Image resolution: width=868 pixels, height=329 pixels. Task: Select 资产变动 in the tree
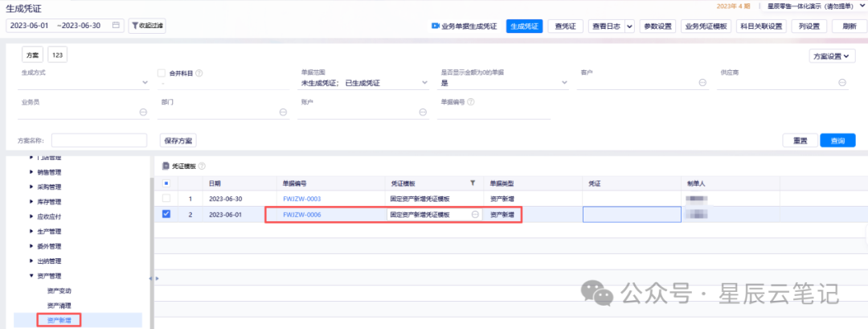click(59, 290)
